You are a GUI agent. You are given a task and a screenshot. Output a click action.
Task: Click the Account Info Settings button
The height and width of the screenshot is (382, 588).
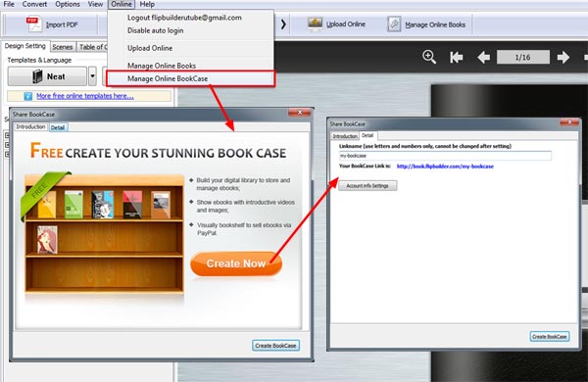click(367, 185)
